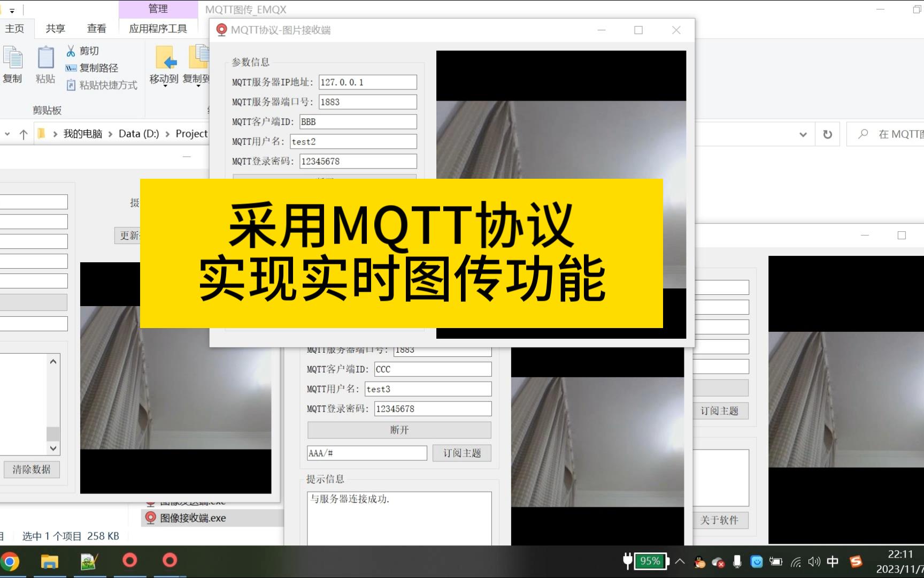Click the 中 input method indicator

833,561
